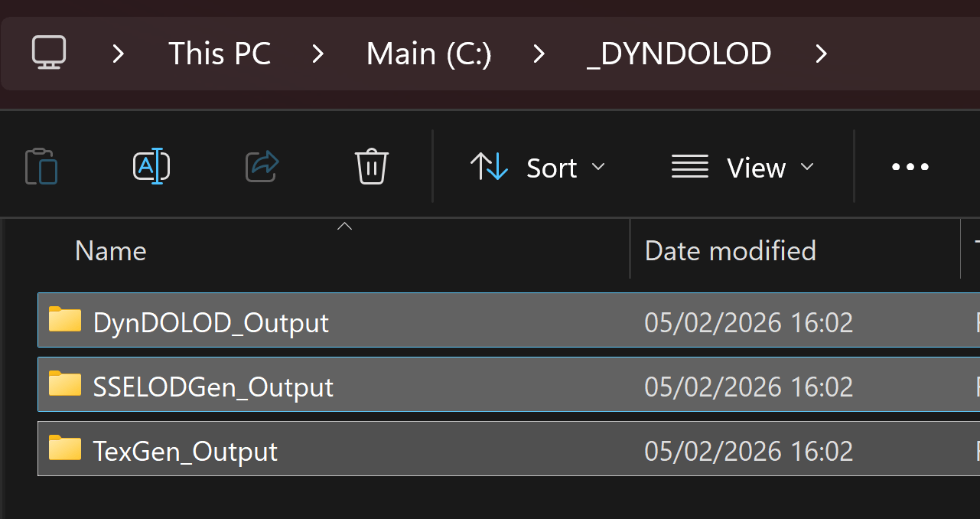Screen dimensions: 980x519
Task: Sort by Date modified column header
Action: click(731, 251)
